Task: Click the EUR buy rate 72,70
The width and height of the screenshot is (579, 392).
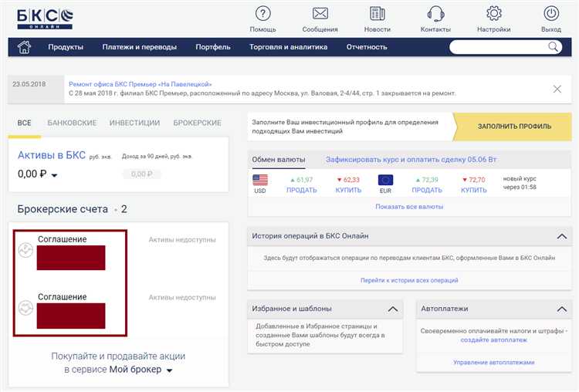Action: (474, 180)
